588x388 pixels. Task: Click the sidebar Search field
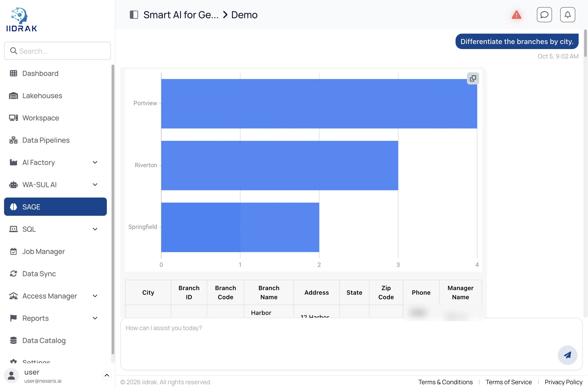[57, 51]
